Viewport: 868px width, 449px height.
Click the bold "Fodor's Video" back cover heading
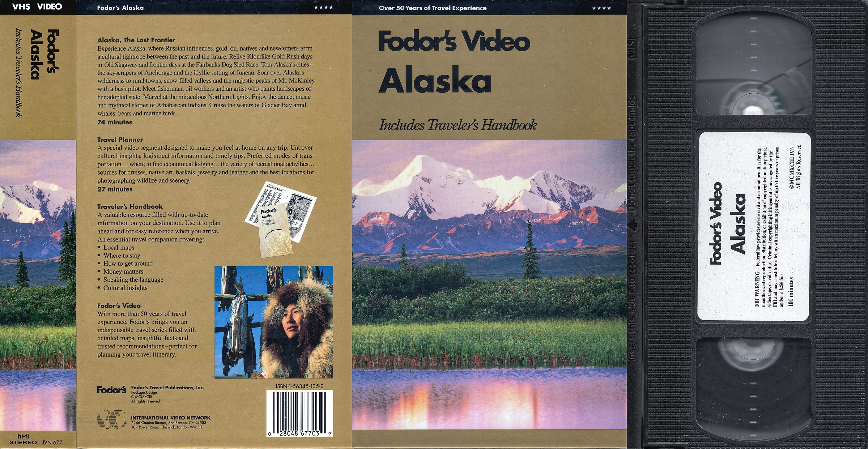point(119,305)
